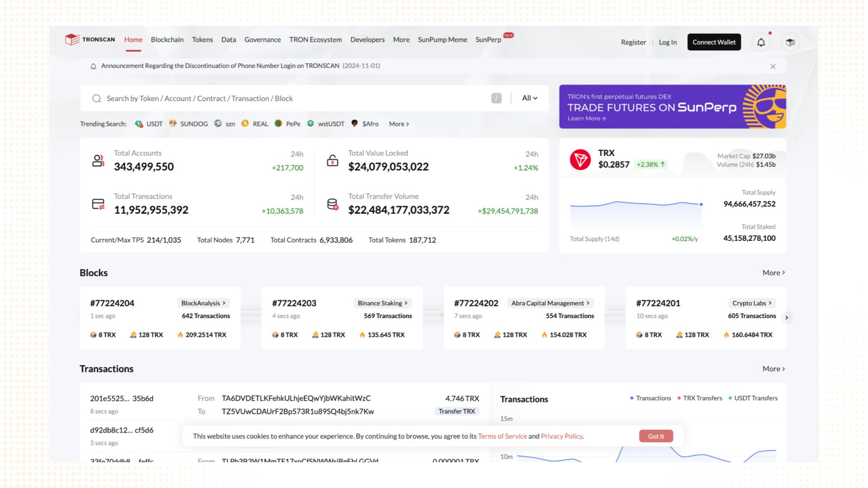Open the notifications bell icon
Viewport: 868px width, 488px height.
(761, 42)
